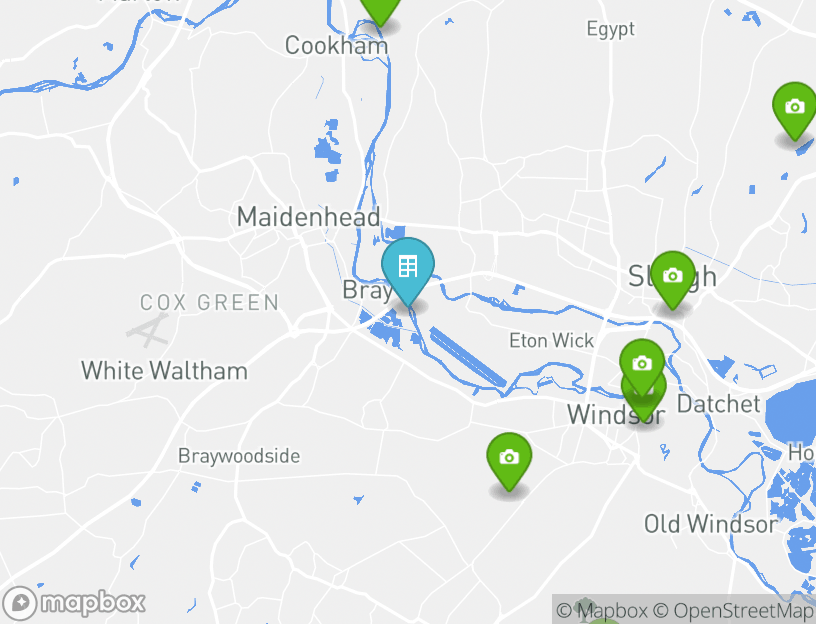Click the airfield icon near White Waltham
The width and height of the screenshot is (816, 624).
click(149, 330)
